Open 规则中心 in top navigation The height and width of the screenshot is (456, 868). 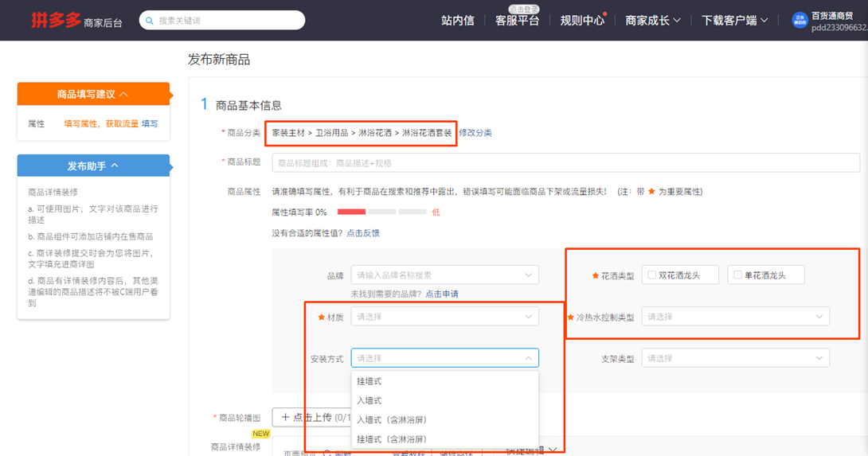582,21
